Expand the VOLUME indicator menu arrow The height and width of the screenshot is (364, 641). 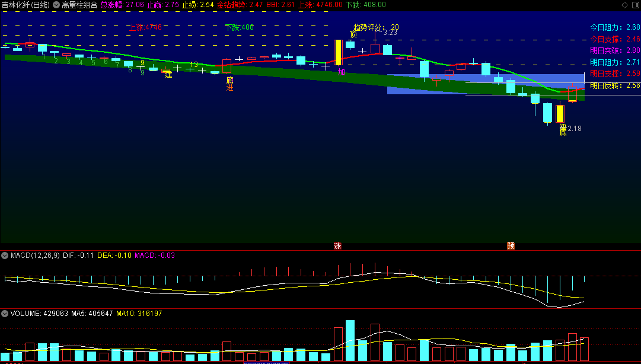[5, 314]
